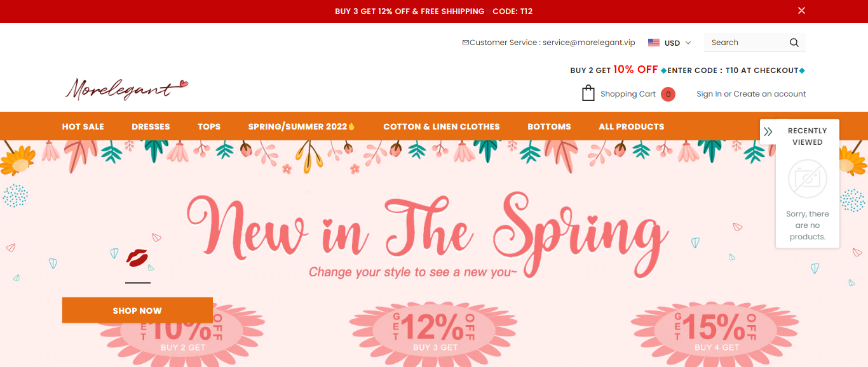The width and height of the screenshot is (868, 367).
Task: Click the search magnifier icon
Action: (x=794, y=43)
